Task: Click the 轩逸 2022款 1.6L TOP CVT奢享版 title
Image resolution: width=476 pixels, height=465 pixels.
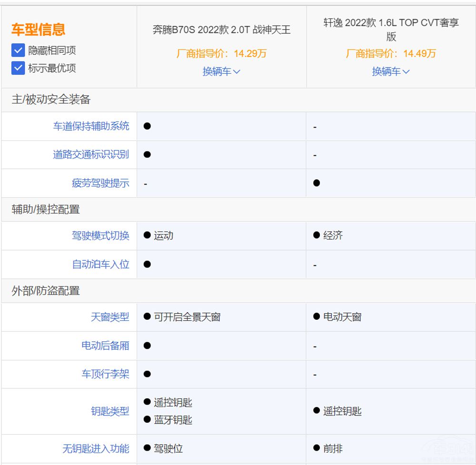Action: point(391,30)
